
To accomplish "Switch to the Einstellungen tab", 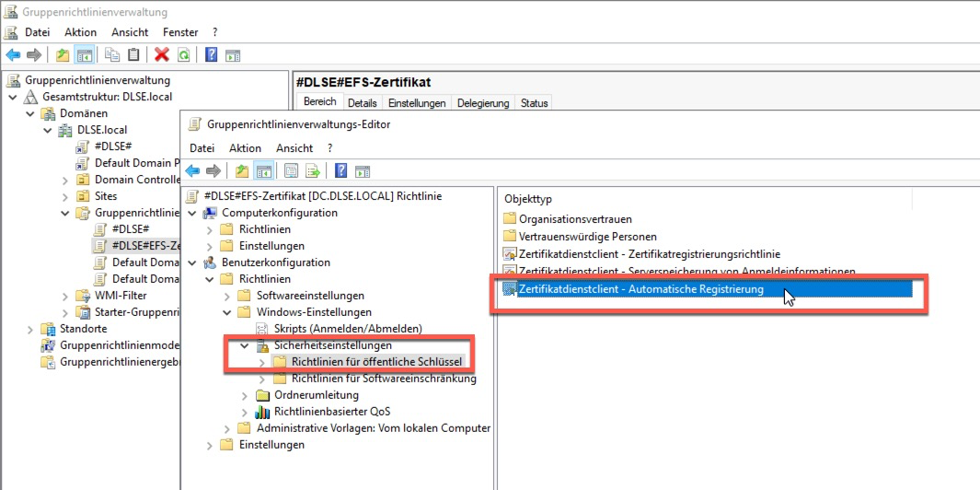I will (x=417, y=102).
